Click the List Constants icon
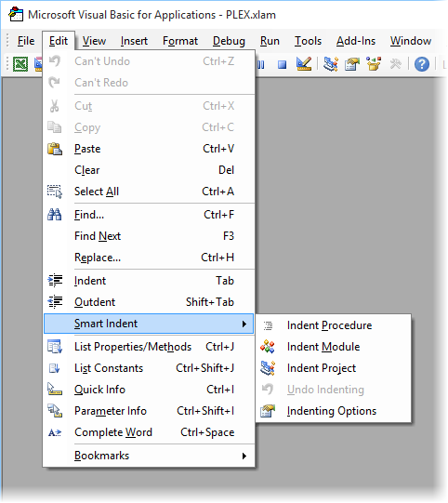 54,368
